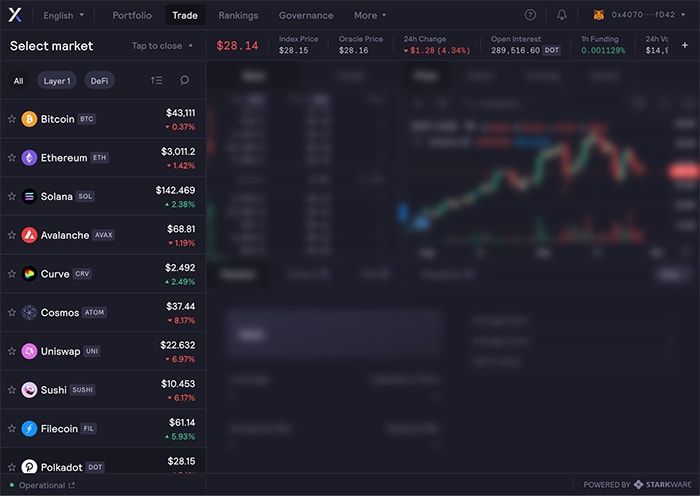Click the Sushi coin icon
This screenshot has width=700, height=496.
pos(29,390)
